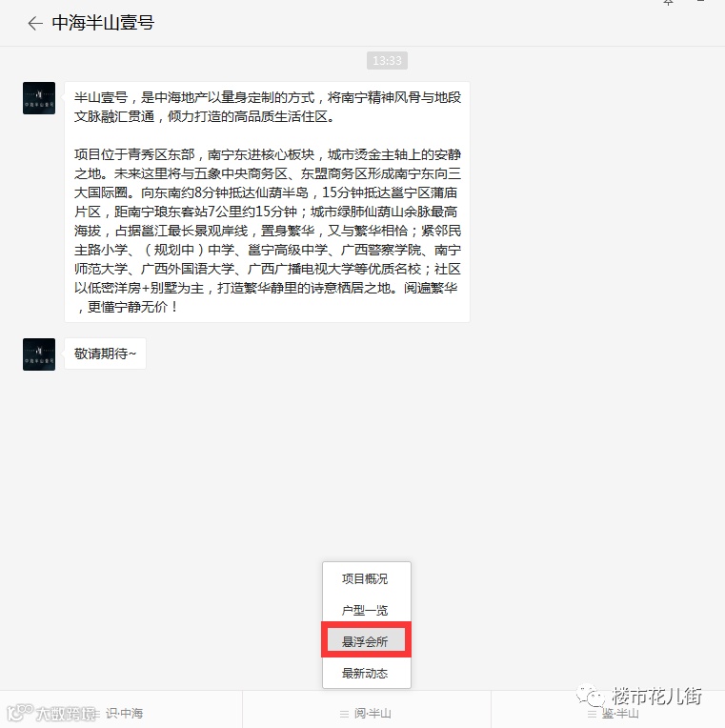Expand the 识·中海 bottom menu
The width and height of the screenshot is (725, 728).
(x=124, y=713)
